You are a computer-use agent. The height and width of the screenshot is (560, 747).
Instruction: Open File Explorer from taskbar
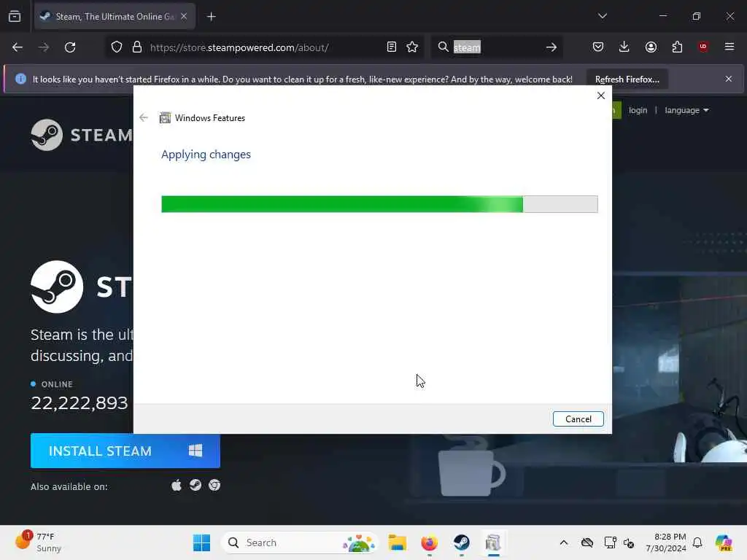(397, 542)
